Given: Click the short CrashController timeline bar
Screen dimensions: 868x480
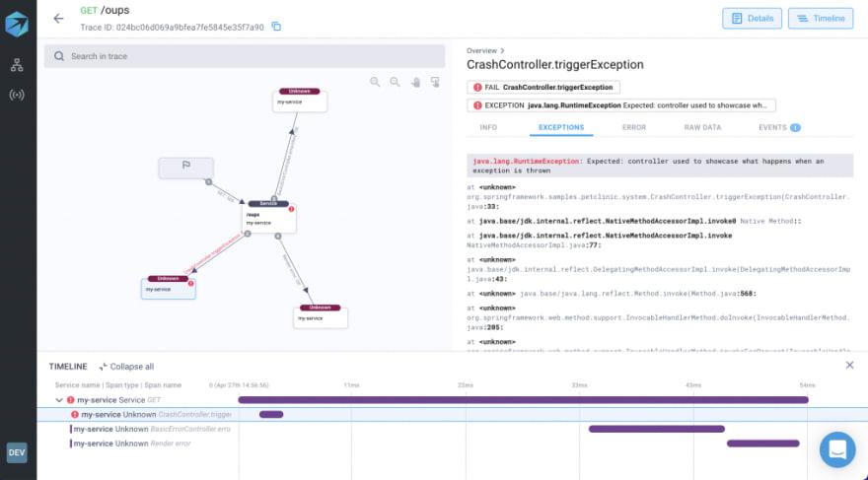Looking at the screenshot, I should pos(271,414).
